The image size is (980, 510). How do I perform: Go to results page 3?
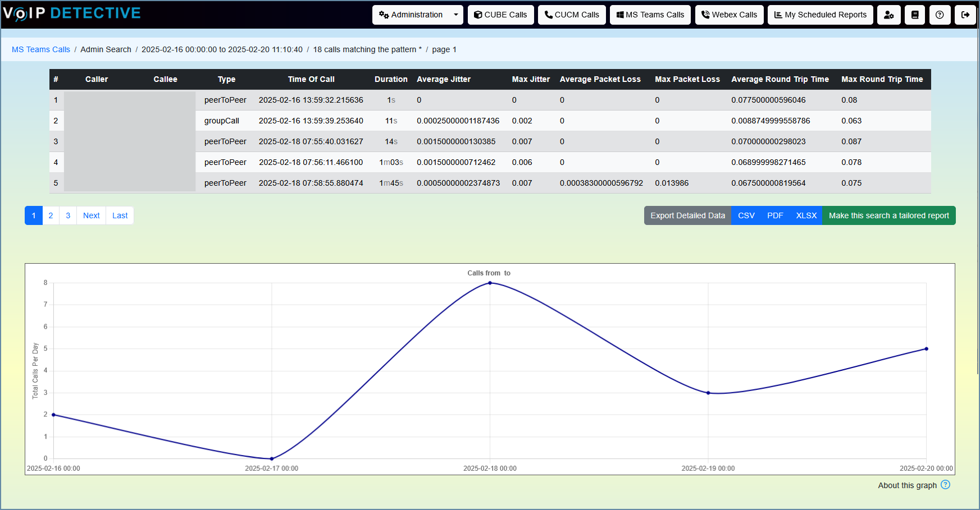coord(68,215)
